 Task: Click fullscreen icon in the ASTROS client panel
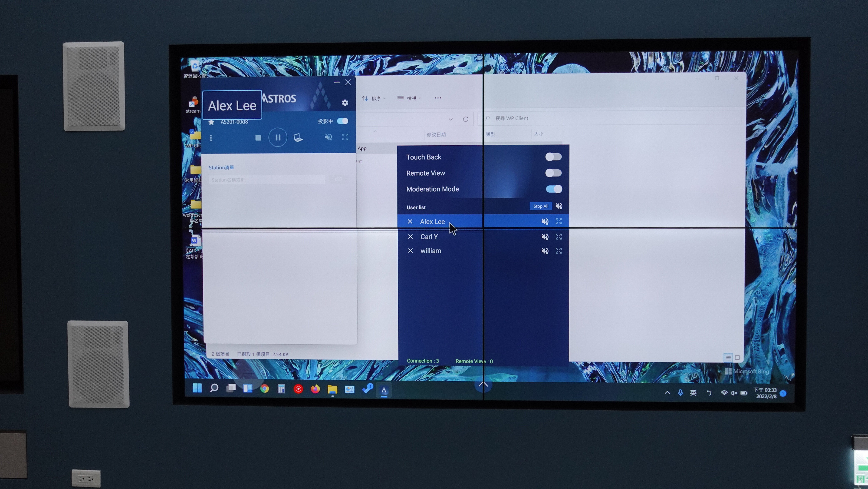[345, 137]
